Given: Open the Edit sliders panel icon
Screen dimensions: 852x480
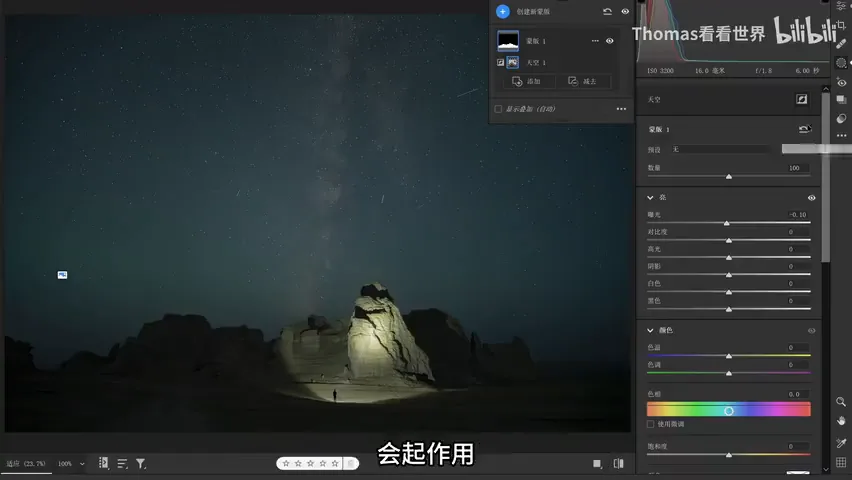Looking at the screenshot, I should click(841, 6).
